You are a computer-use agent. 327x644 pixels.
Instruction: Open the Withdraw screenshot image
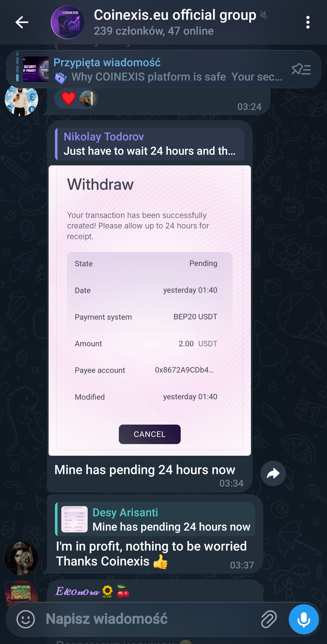pos(150,310)
